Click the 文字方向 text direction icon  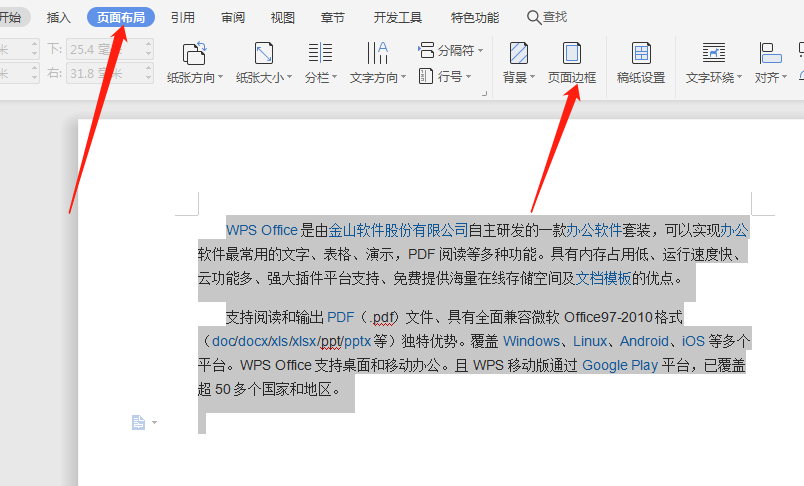click(377, 53)
